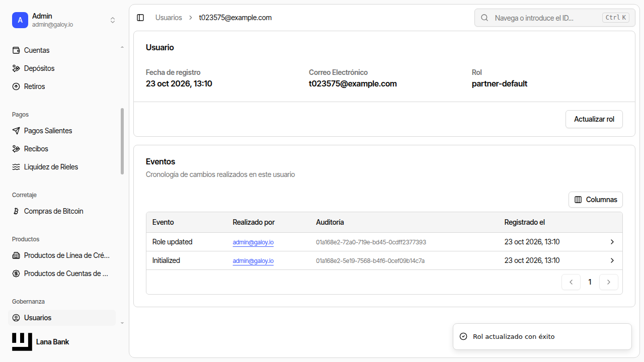Expand the Initialized event row arrow

click(x=612, y=260)
